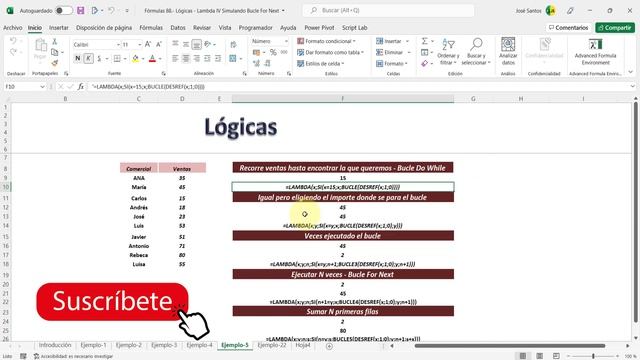The image size is (640, 360).
Task: Toggle underline (S) formatting
Action: pyautogui.click(x=99, y=59)
